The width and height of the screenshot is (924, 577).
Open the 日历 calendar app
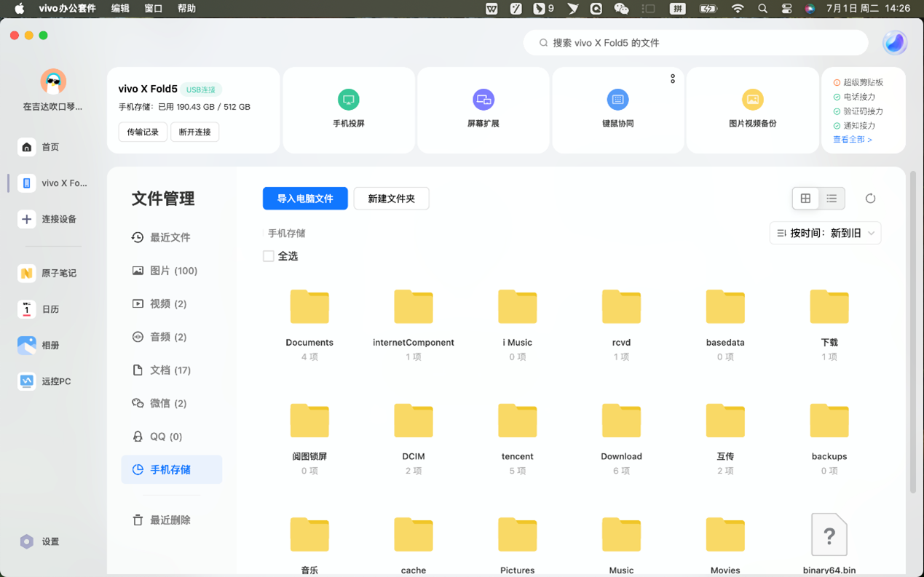point(40,309)
